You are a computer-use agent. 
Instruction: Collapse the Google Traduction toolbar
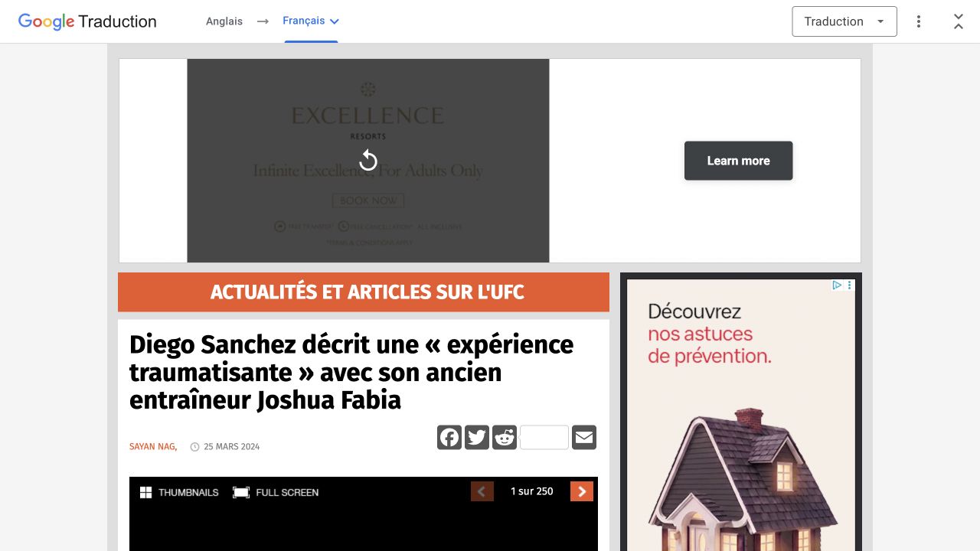(x=959, y=21)
